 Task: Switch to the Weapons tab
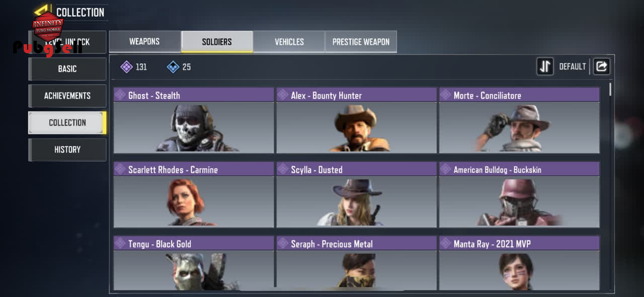click(x=145, y=42)
